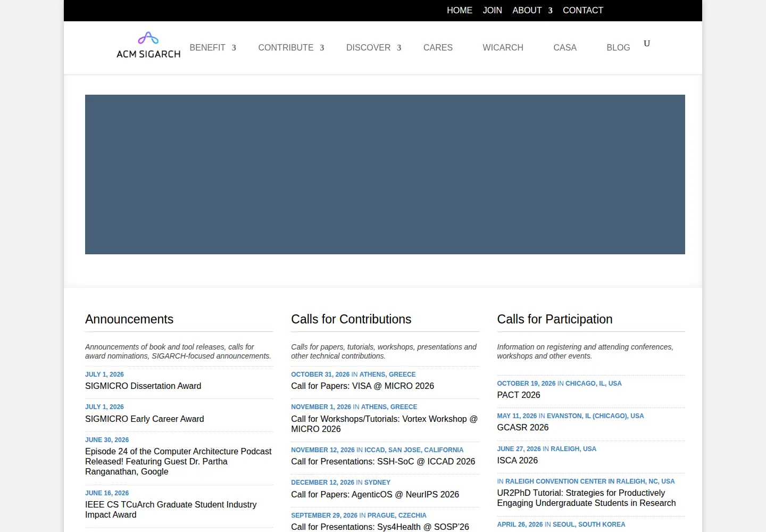Select Raleigh Convention Center location line

pos(586,481)
